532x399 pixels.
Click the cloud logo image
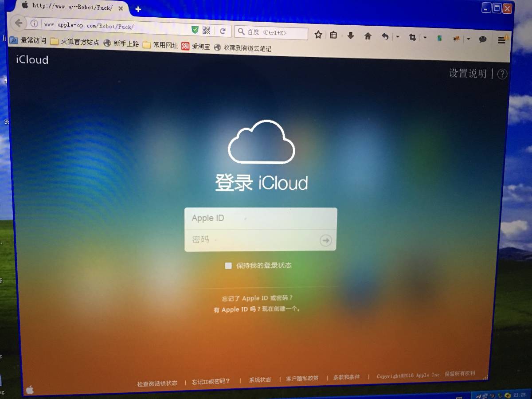[x=261, y=141]
